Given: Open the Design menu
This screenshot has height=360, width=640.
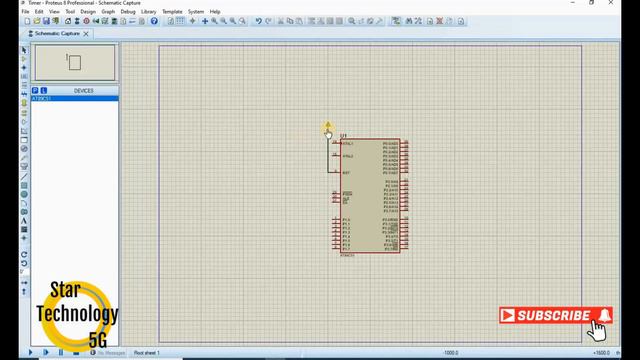Looking at the screenshot, I should 88,11.
